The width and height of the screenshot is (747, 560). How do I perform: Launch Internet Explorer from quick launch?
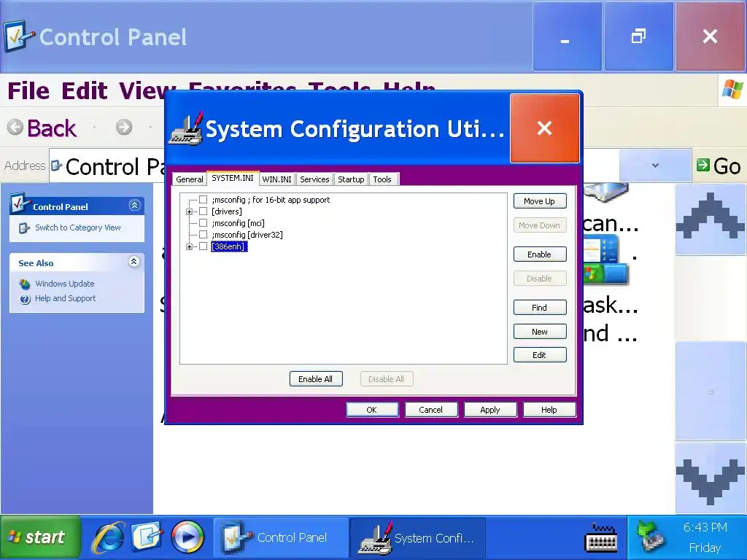(x=109, y=537)
